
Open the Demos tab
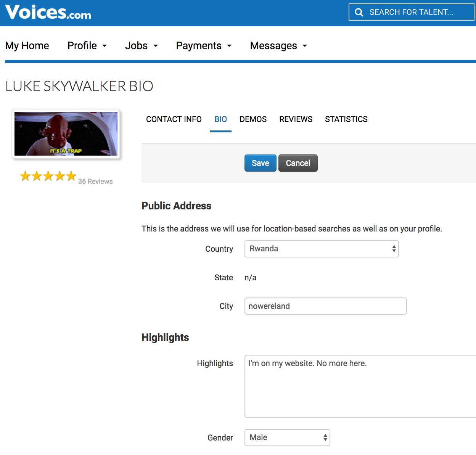click(x=253, y=119)
